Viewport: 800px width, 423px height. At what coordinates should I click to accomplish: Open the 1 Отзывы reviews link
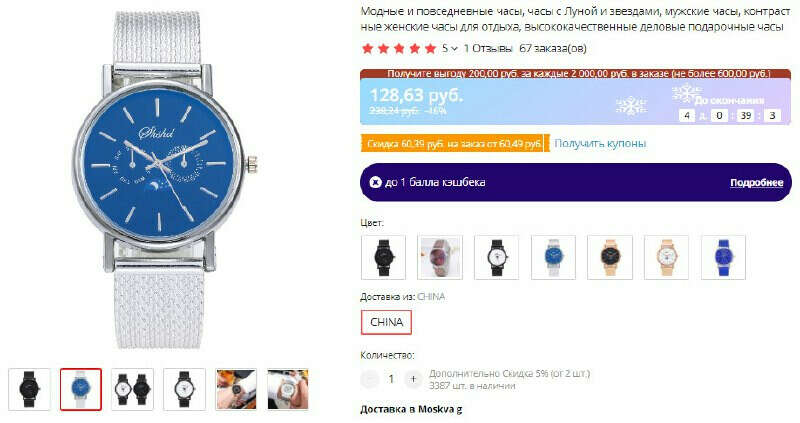488,48
